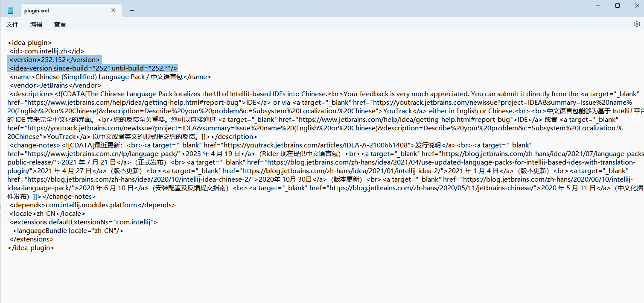Click the highlighted <version>252.152</version> line
644x303 pixels.
[55, 60]
